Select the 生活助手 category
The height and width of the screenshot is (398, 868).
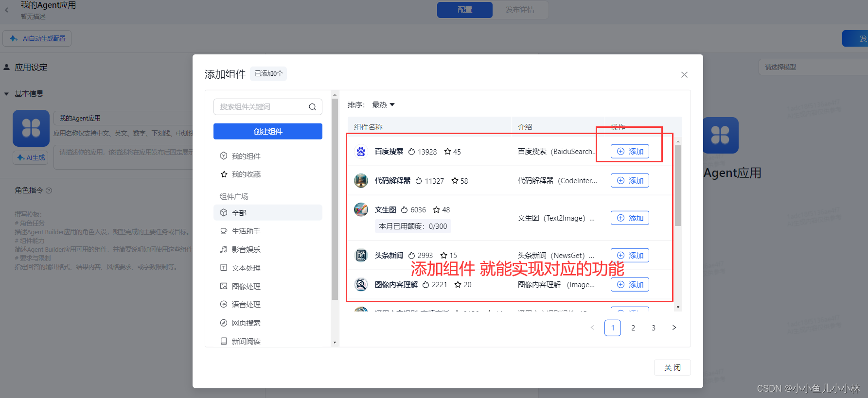268,231
